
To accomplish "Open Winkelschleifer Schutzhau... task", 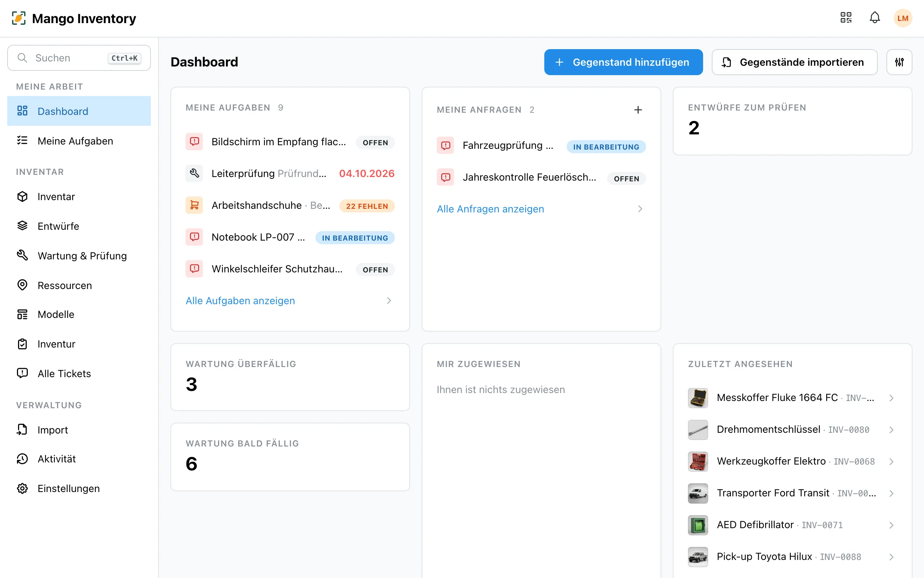I will [x=290, y=269].
